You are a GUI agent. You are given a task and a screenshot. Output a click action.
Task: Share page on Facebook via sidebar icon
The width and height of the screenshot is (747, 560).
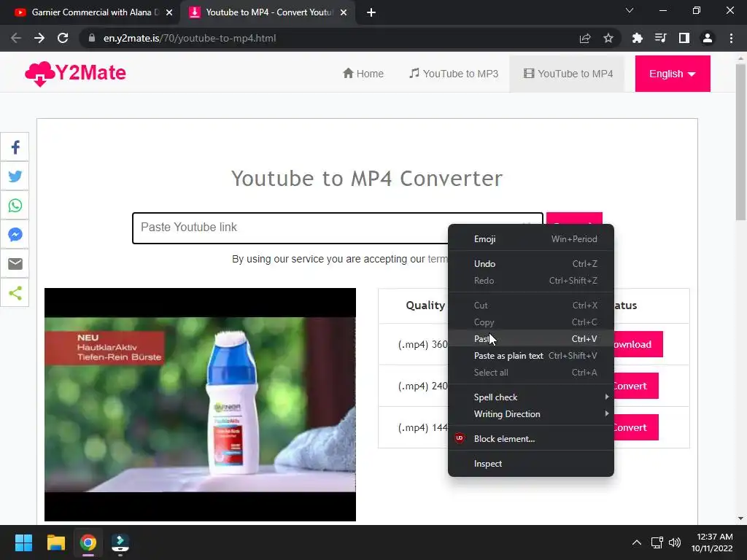(15, 147)
